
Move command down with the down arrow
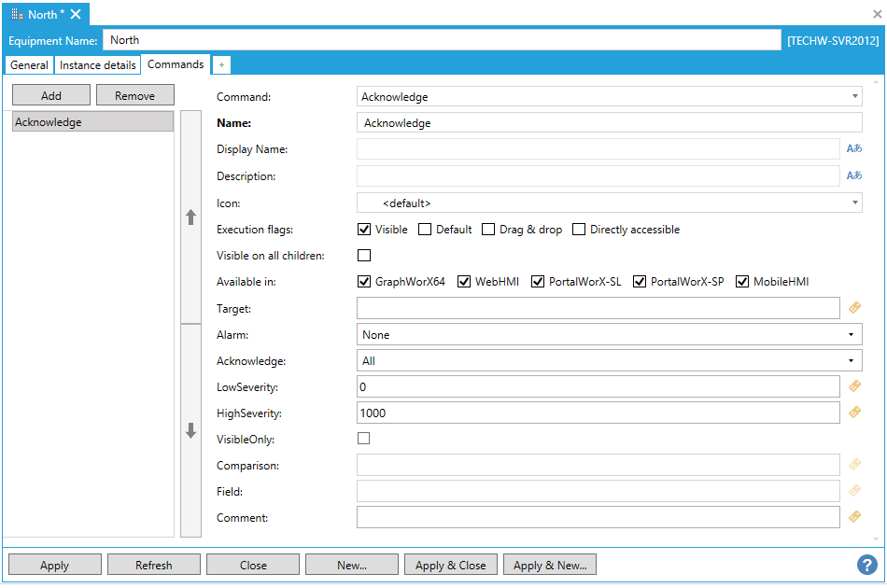190,430
